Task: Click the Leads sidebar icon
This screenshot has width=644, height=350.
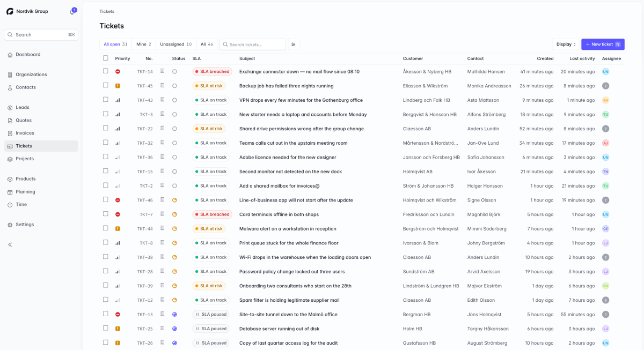Action: [10, 108]
